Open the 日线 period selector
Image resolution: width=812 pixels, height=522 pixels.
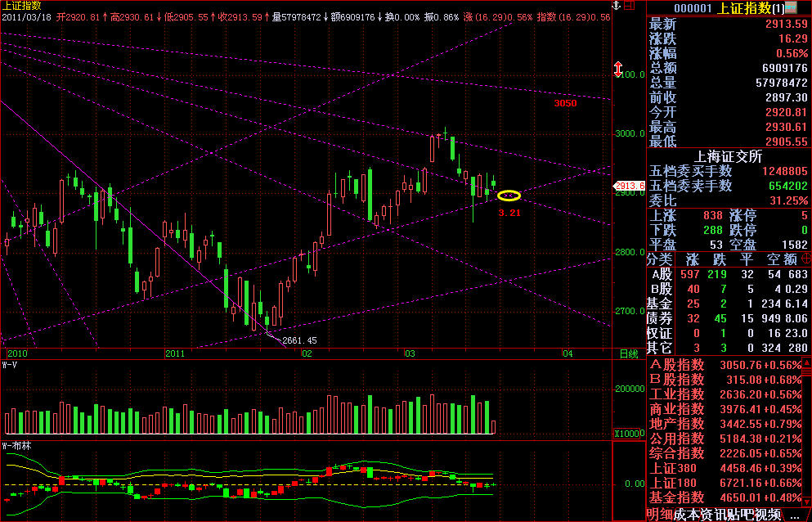(627, 353)
